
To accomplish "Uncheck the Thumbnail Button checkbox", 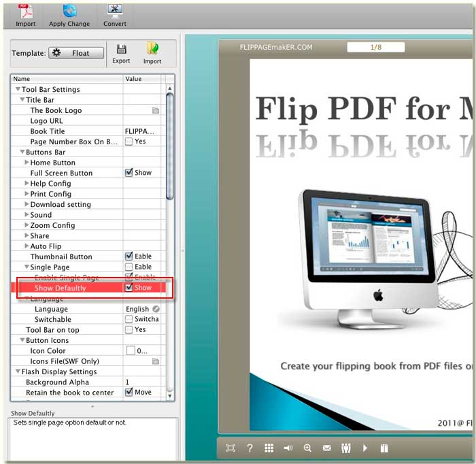I will pos(129,256).
